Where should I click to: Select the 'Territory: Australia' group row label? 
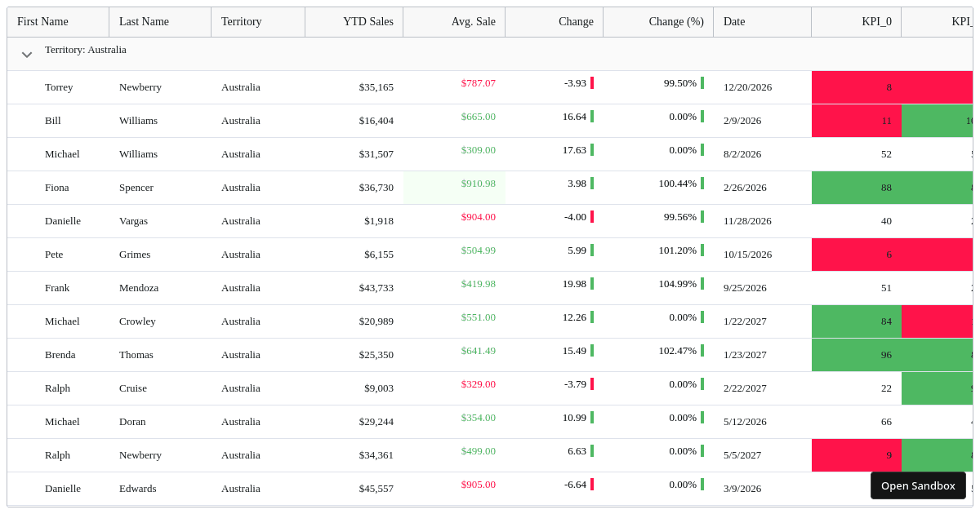(86, 50)
